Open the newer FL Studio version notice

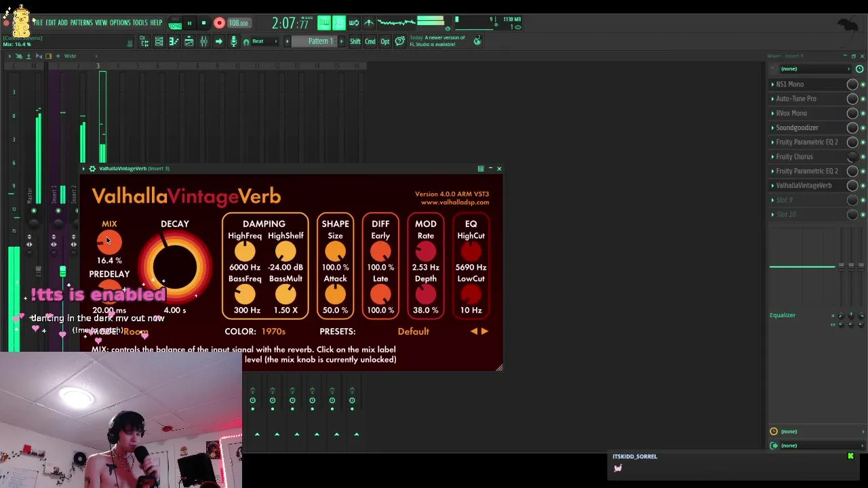click(437, 41)
